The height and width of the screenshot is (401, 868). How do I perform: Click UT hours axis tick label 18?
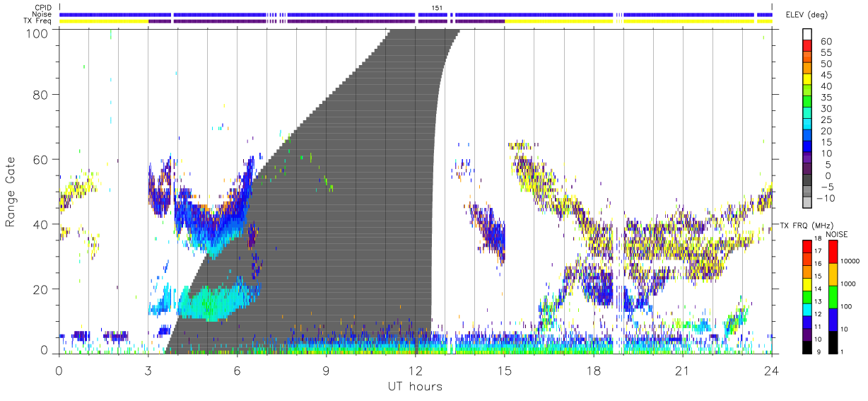click(593, 371)
